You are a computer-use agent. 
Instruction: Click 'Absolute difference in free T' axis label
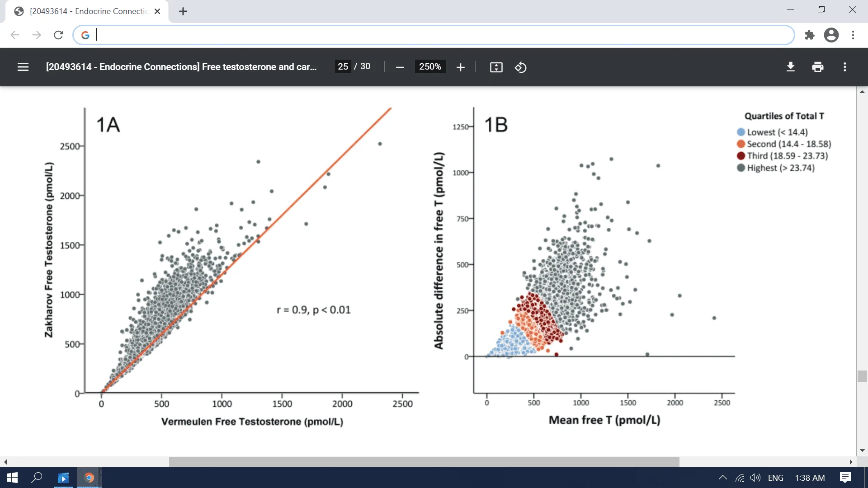[x=439, y=251]
